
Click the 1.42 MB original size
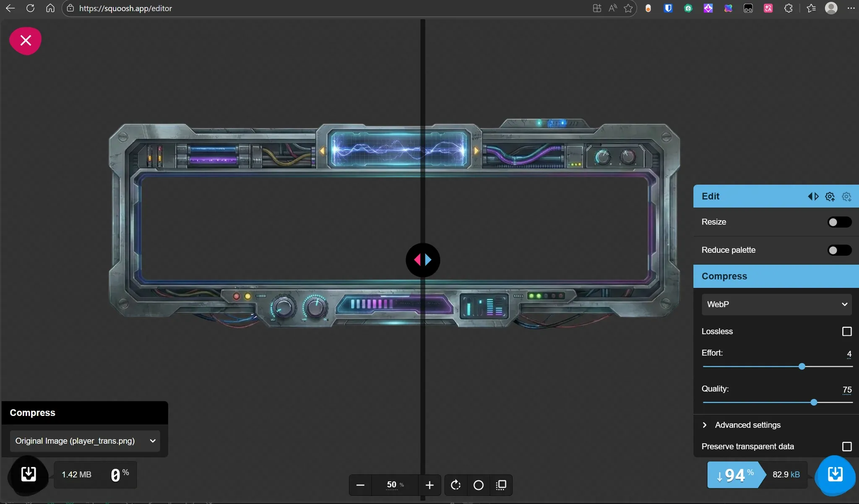point(76,475)
